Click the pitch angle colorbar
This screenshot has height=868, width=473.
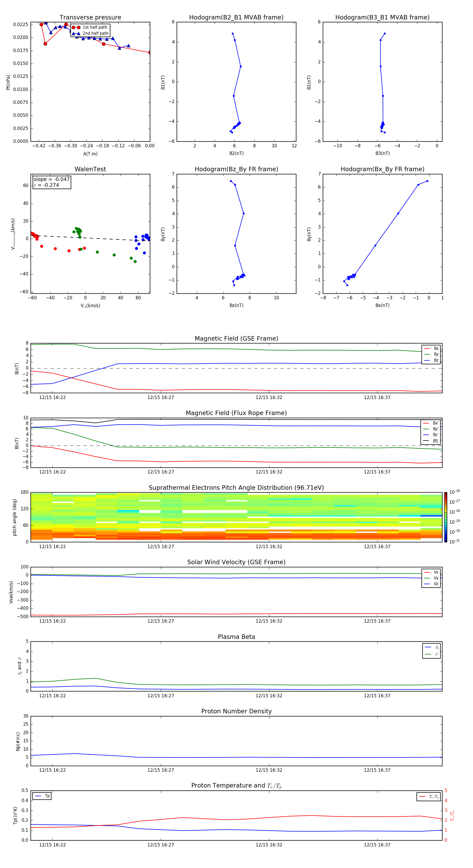click(446, 517)
